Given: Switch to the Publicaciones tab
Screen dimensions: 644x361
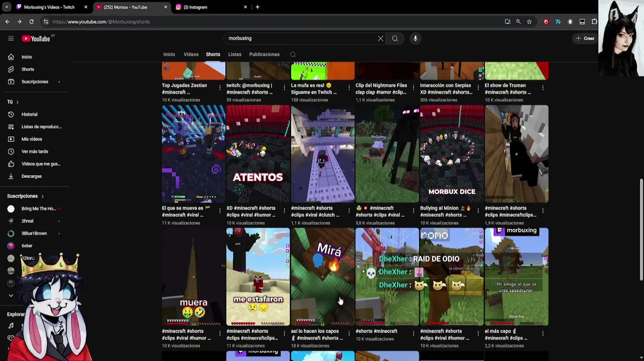Looking at the screenshot, I should pyautogui.click(x=264, y=54).
